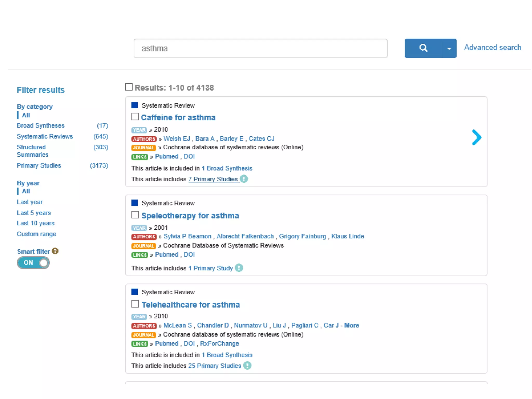Image resolution: width=532 pixels, height=399 pixels.
Task: Click info icon beside 7 Primary Studies
Action: click(x=244, y=179)
